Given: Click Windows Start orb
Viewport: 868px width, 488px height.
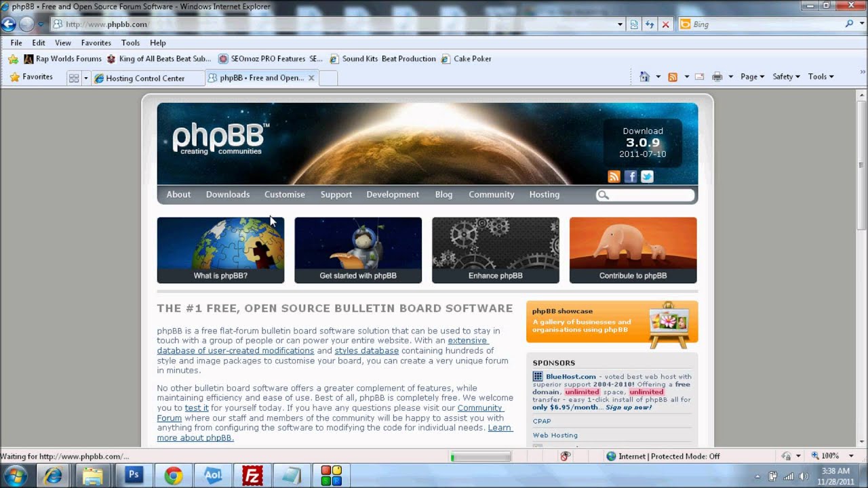Looking at the screenshot, I should (x=15, y=476).
